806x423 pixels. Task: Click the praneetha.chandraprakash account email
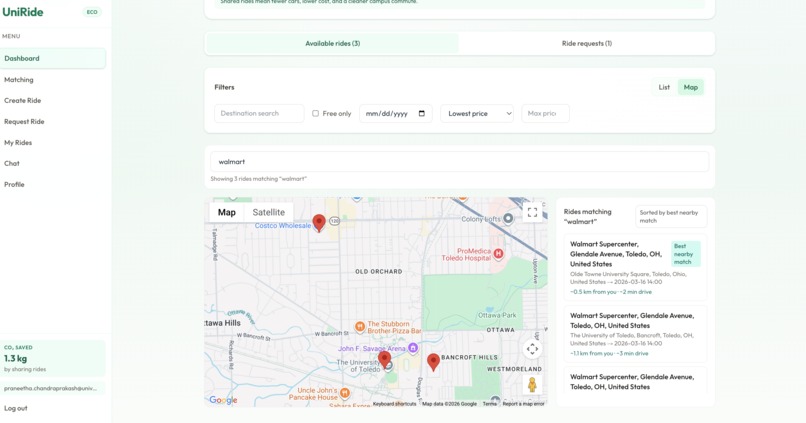tap(53, 388)
